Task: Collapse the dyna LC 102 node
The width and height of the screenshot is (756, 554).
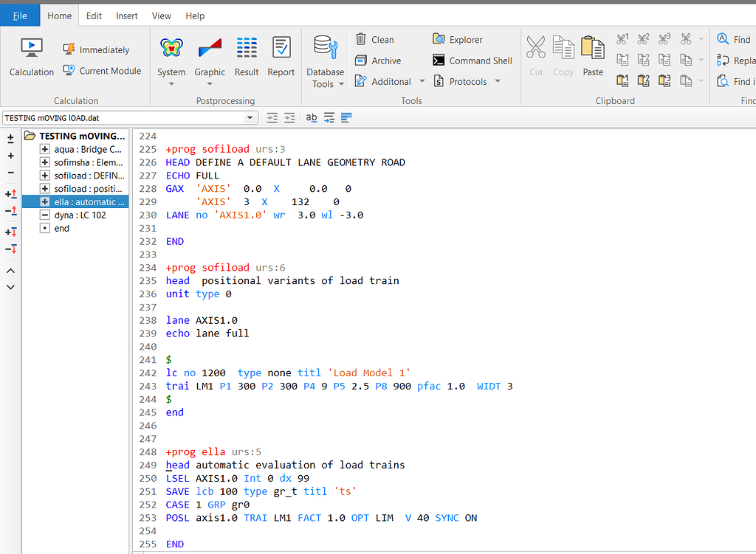Action: (x=45, y=215)
